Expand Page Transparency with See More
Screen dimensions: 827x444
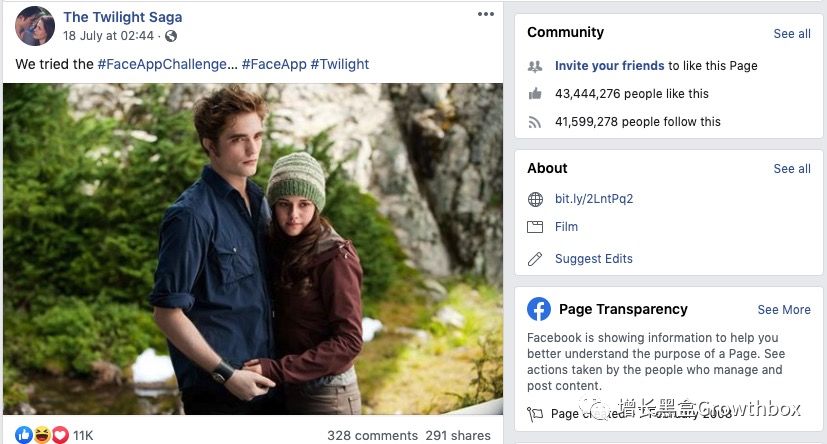point(784,310)
